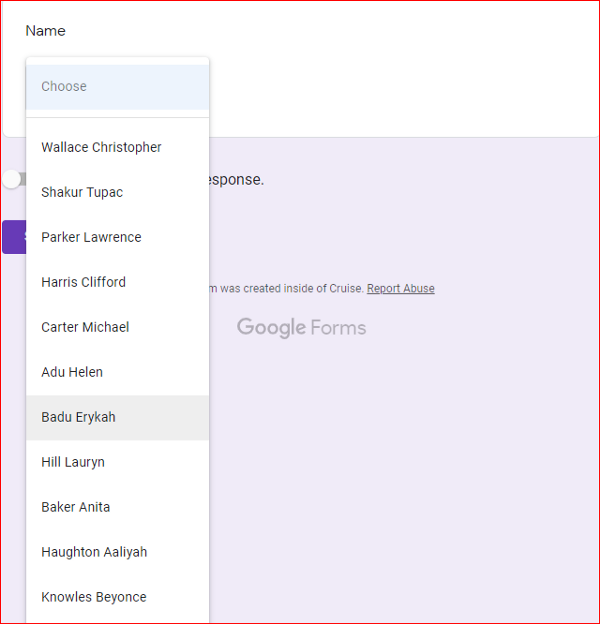Screen dimensions: 600x624
Task: Pick Knowles Beyonce from the list
Action: point(117,597)
